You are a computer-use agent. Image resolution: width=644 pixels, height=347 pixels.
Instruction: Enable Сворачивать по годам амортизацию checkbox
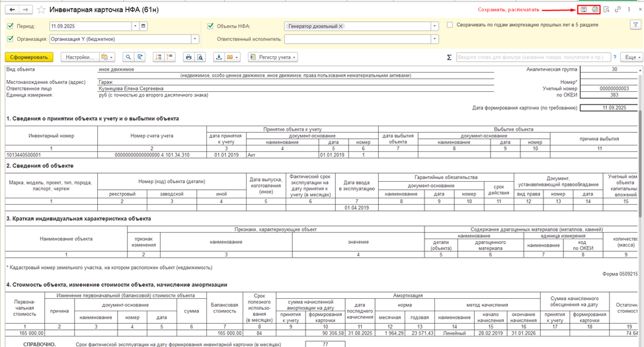coord(450,25)
